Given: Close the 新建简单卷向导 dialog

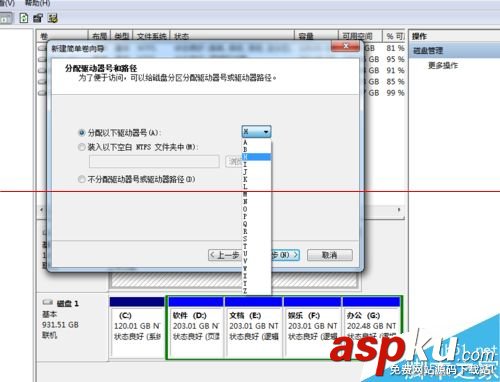Looking at the screenshot, I should point(346,46).
